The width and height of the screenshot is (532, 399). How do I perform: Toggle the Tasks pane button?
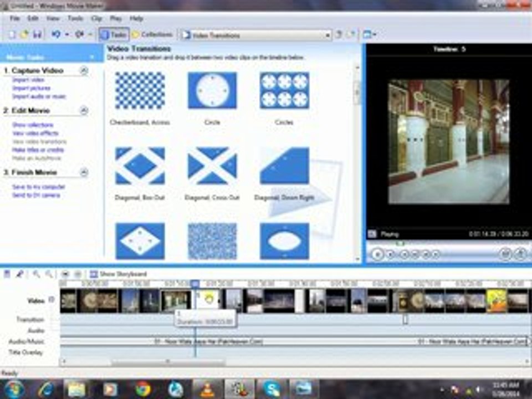point(114,34)
